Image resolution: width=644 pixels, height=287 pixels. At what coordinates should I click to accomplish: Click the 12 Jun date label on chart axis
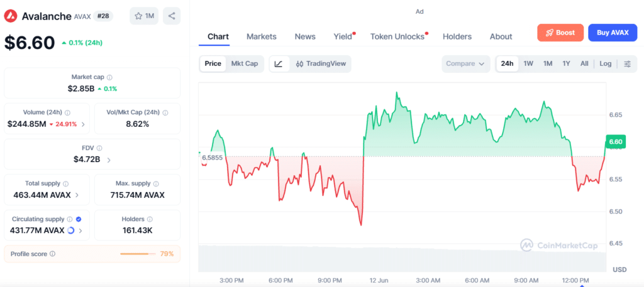point(379,281)
